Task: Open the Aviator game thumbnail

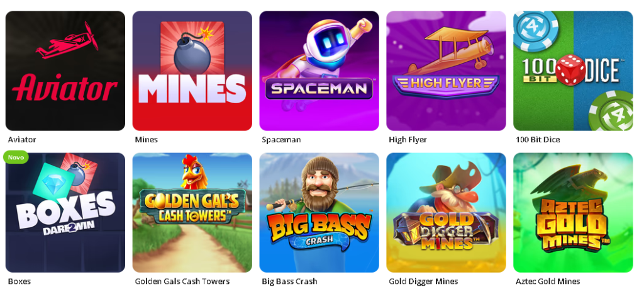Action: click(65, 71)
